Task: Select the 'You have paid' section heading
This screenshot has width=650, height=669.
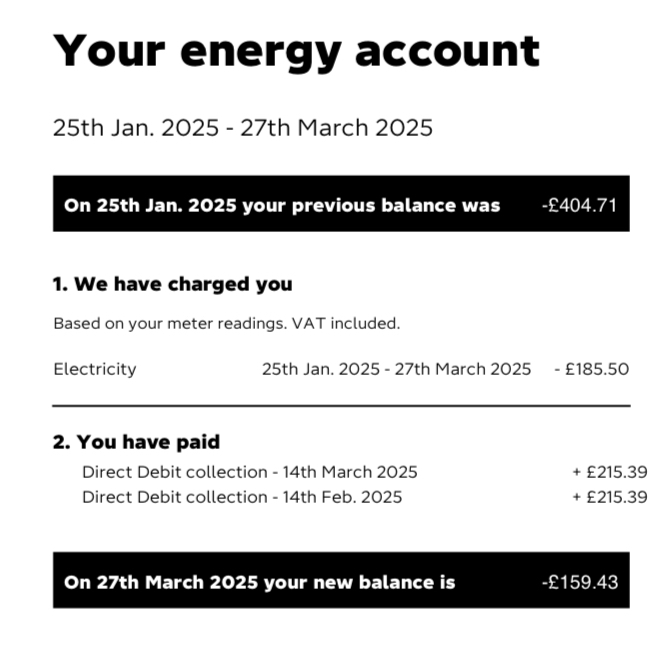Action: coord(136,442)
